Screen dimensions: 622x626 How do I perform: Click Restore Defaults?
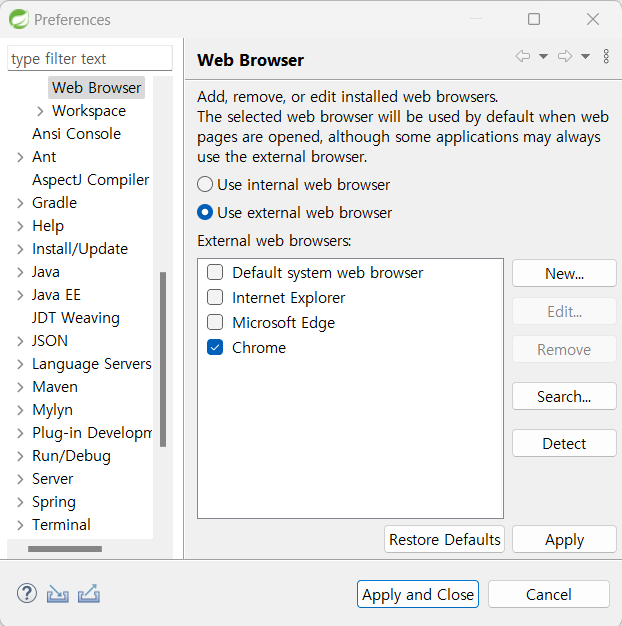[x=444, y=539]
